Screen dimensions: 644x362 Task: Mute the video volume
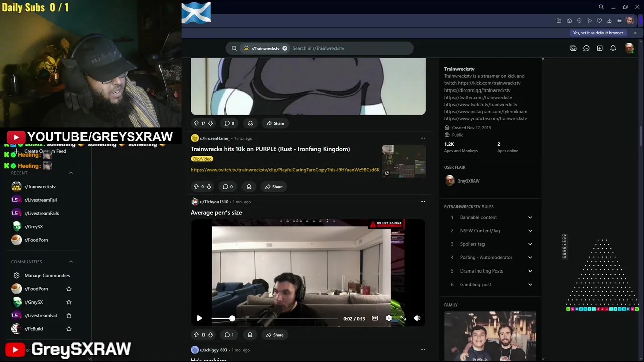point(417,318)
